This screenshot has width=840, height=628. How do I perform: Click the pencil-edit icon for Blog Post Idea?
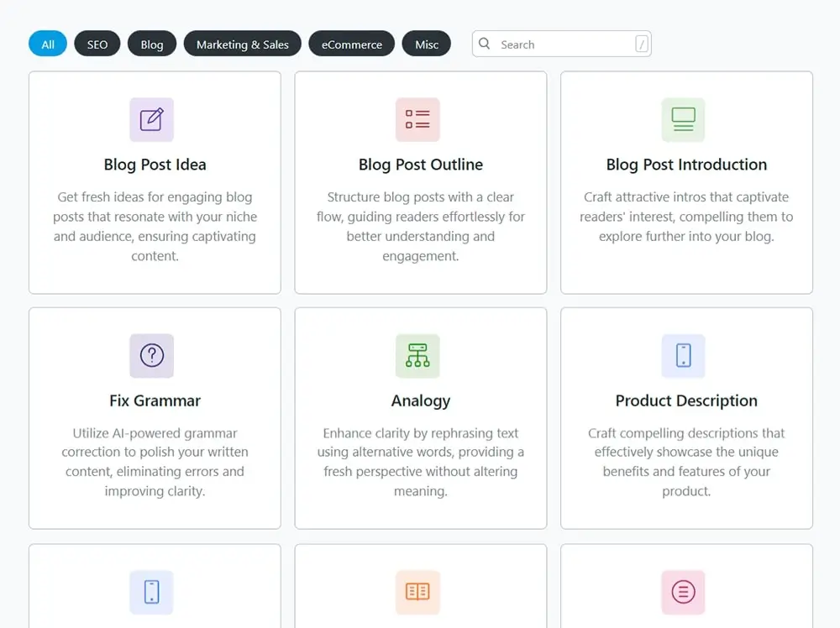coord(151,119)
